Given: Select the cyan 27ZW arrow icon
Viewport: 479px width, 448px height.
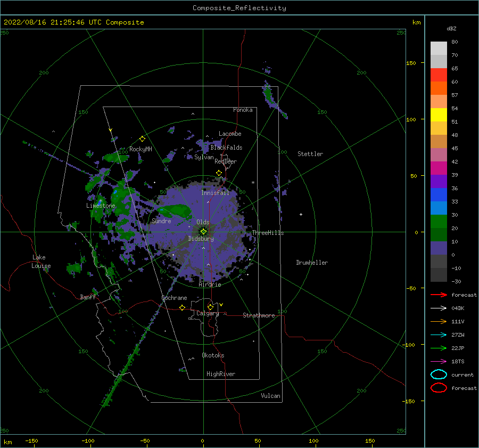Looking at the screenshot, I should pyautogui.click(x=439, y=335).
